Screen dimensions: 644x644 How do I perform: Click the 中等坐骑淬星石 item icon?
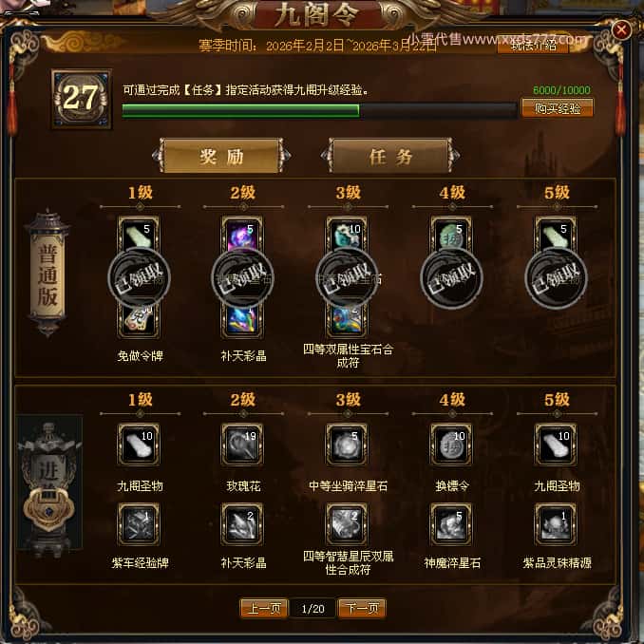[x=347, y=445]
